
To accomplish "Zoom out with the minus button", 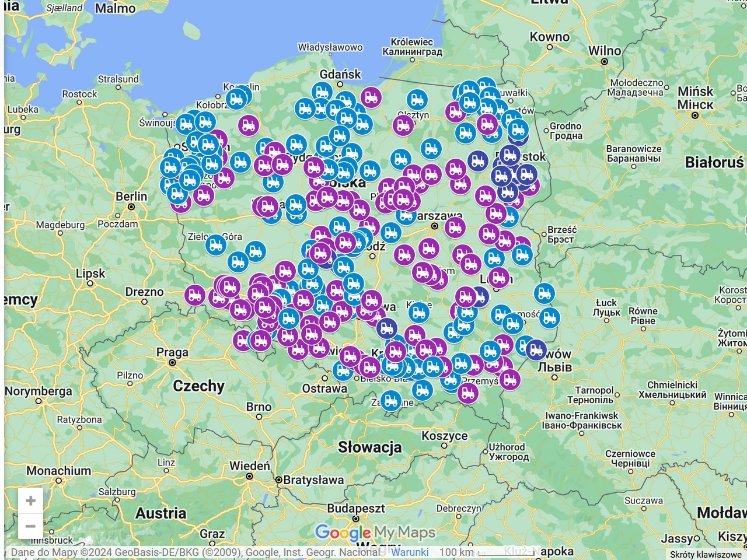I will tap(31, 526).
